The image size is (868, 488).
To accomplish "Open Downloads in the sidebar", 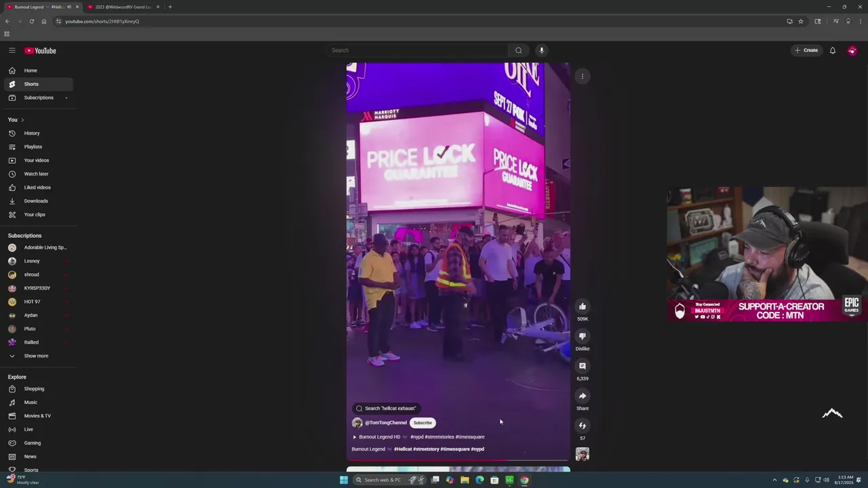I will (x=37, y=201).
